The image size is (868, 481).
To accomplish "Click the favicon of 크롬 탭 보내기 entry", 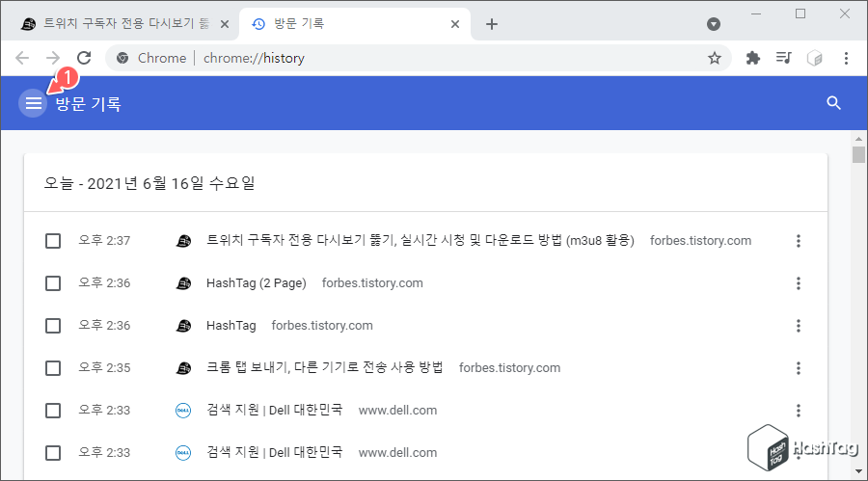I will click(183, 368).
